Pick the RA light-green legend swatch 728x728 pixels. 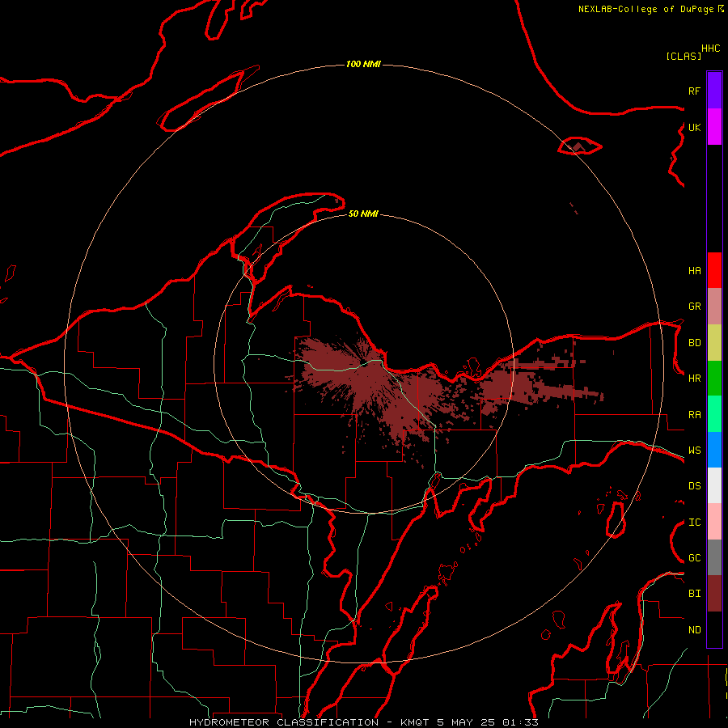coord(714,414)
